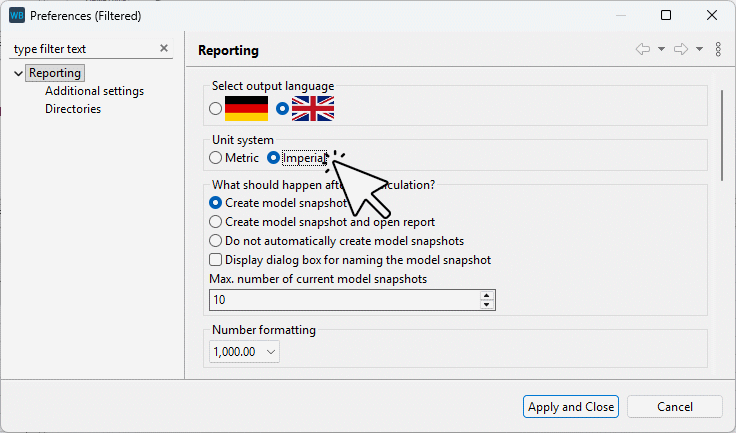The height and width of the screenshot is (433, 736).
Task: Open Additional settings page
Action: point(94,91)
